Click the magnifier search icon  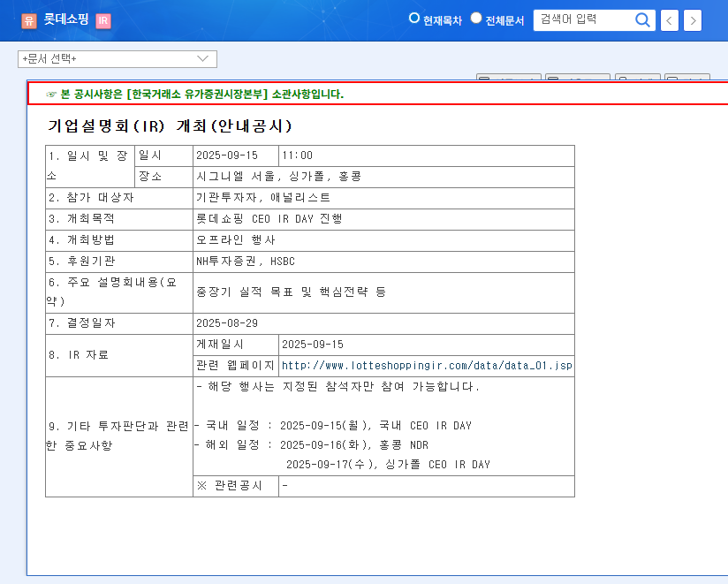pyautogui.click(x=642, y=20)
